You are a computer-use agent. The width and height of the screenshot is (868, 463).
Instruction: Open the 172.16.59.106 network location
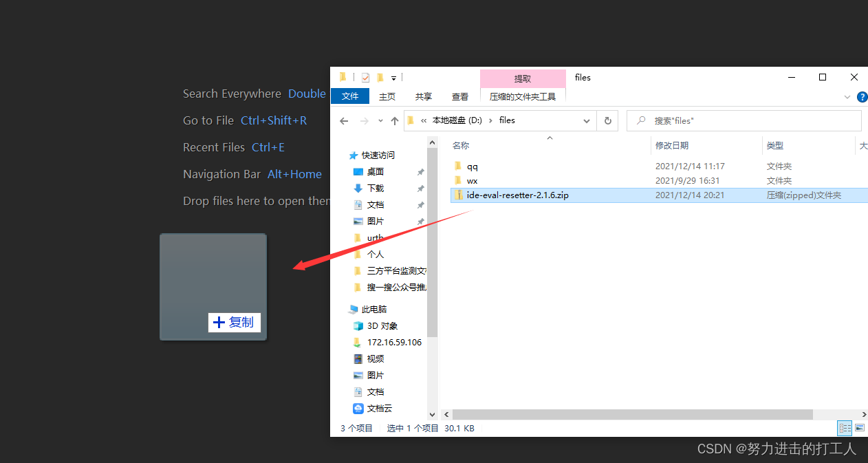394,343
